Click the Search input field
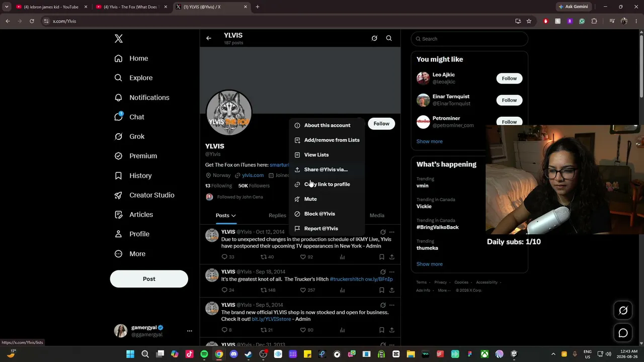Screen dimensions: 644x362 [x=469, y=39]
